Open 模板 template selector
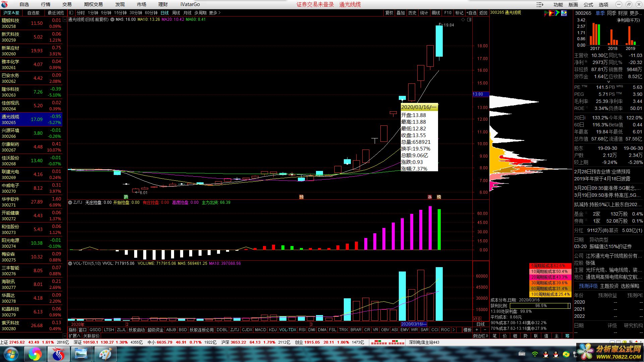Image resolution: width=644 pixels, height=362 pixels. click(468, 330)
